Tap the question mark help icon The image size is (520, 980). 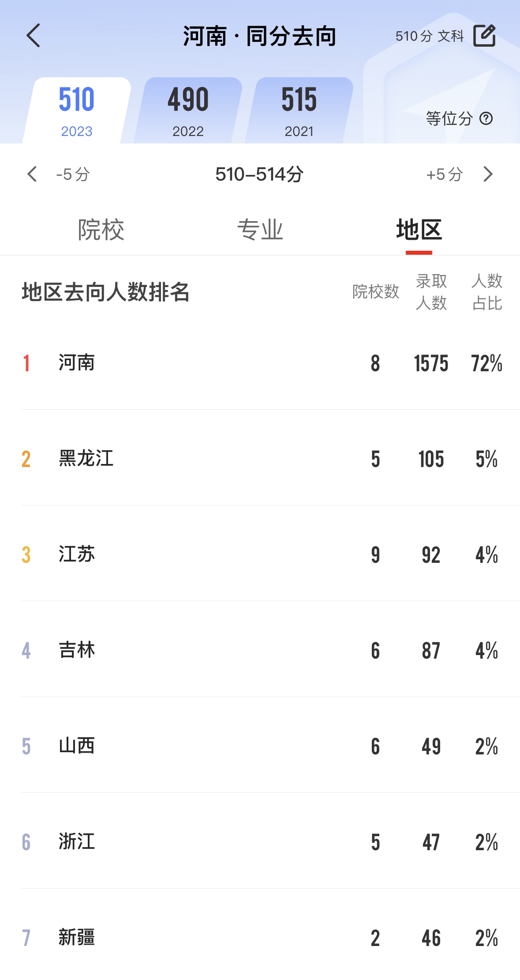486,118
